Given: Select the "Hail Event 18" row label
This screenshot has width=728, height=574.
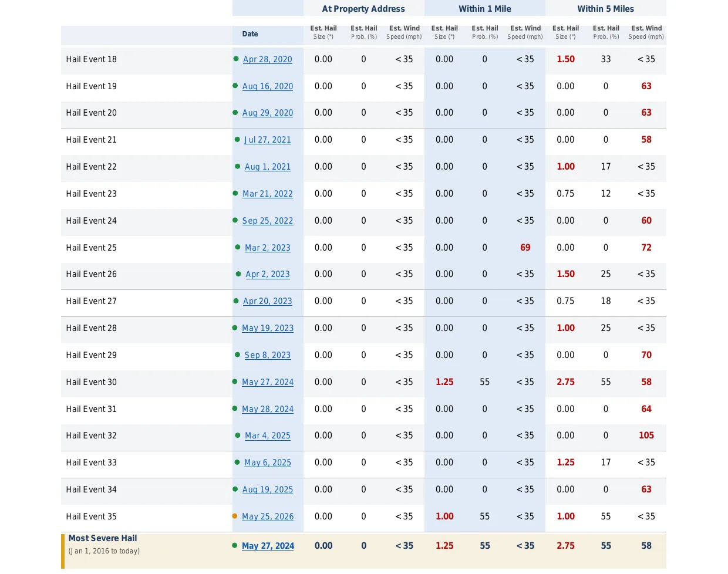Looking at the screenshot, I should click(x=92, y=59).
